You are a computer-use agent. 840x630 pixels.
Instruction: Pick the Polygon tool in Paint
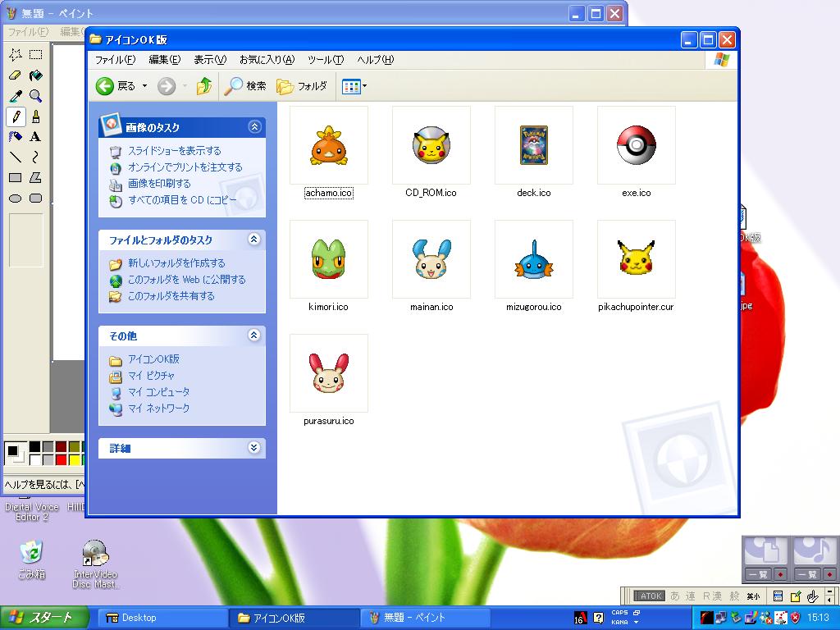click(x=36, y=178)
